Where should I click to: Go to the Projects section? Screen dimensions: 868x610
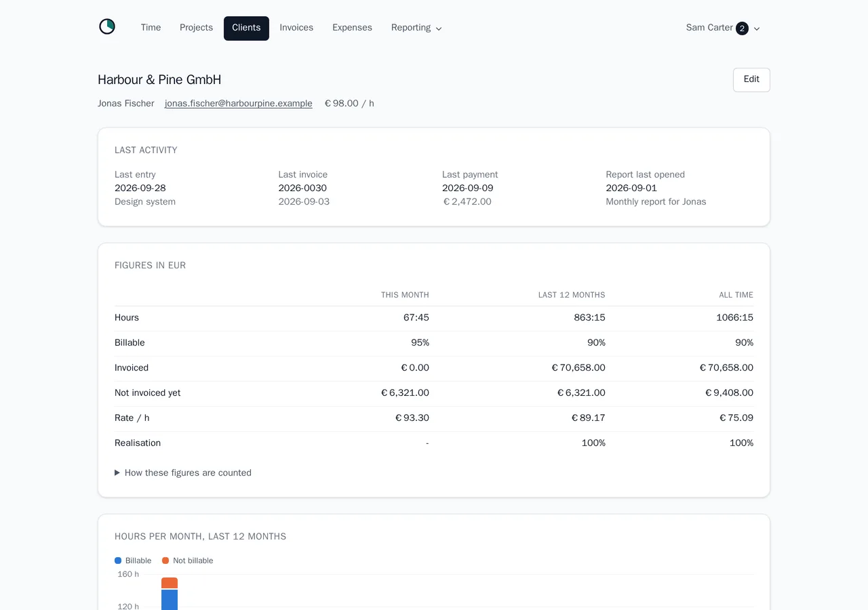[x=196, y=28]
